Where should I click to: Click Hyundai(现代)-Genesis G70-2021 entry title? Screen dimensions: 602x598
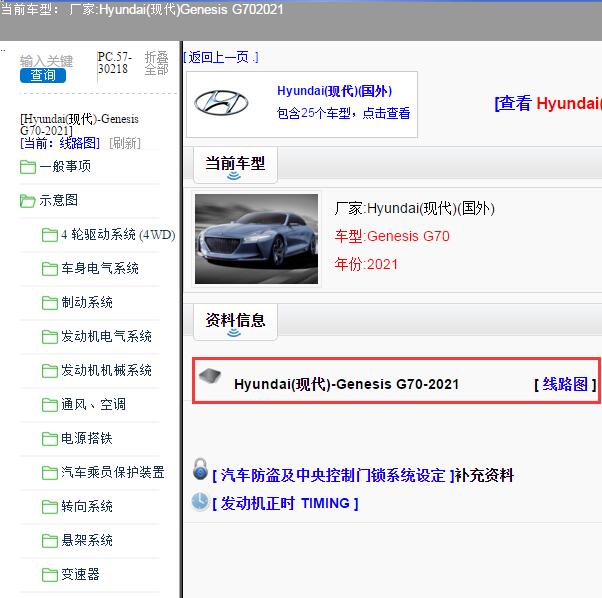tap(346, 384)
